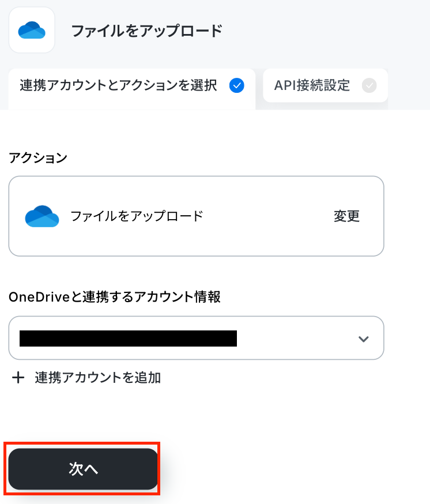Click the アクション section label
The image size is (430, 504).
coord(38,158)
